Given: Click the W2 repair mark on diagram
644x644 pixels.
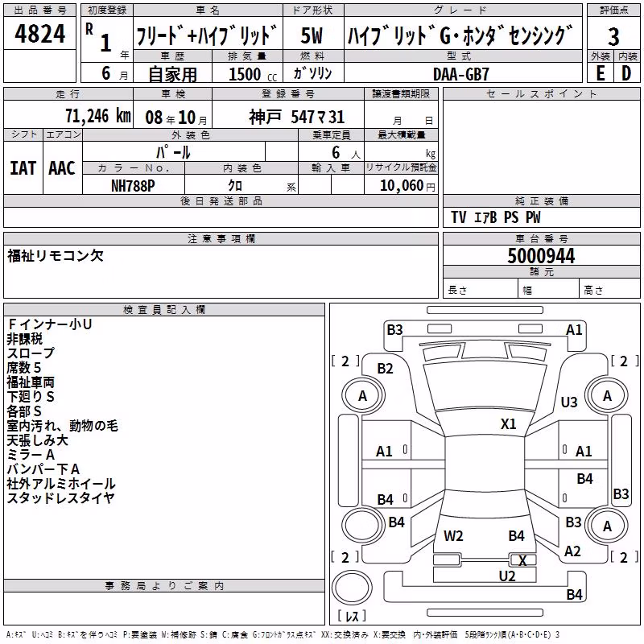Looking at the screenshot, I should [x=453, y=536].
